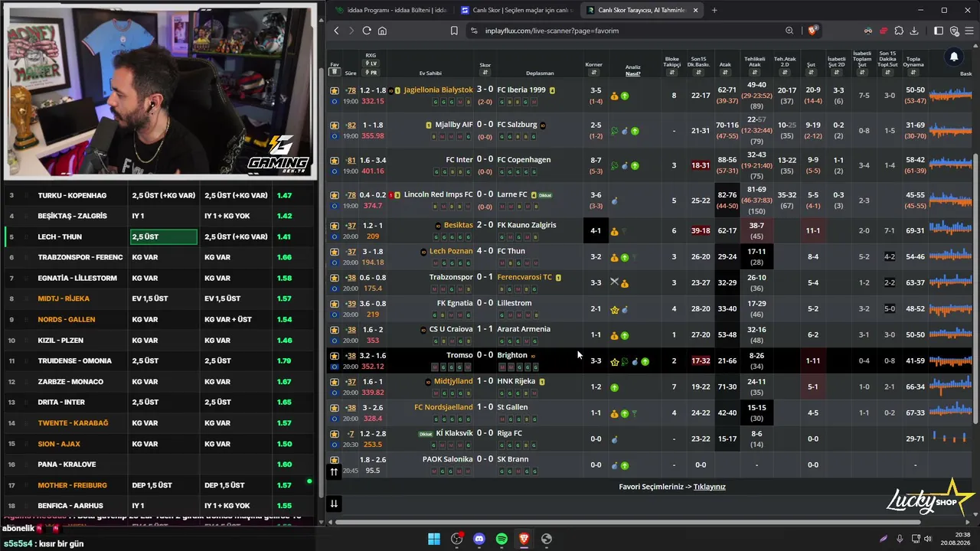
Task: Click the PR filter button under RXG
Action: [371, 73]
